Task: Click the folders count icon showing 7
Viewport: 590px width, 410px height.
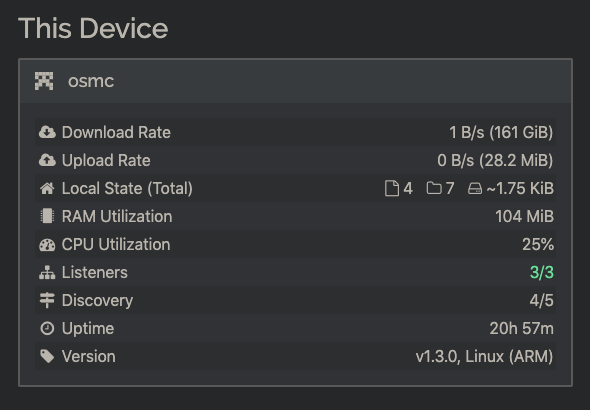Action: click(434, 188)
